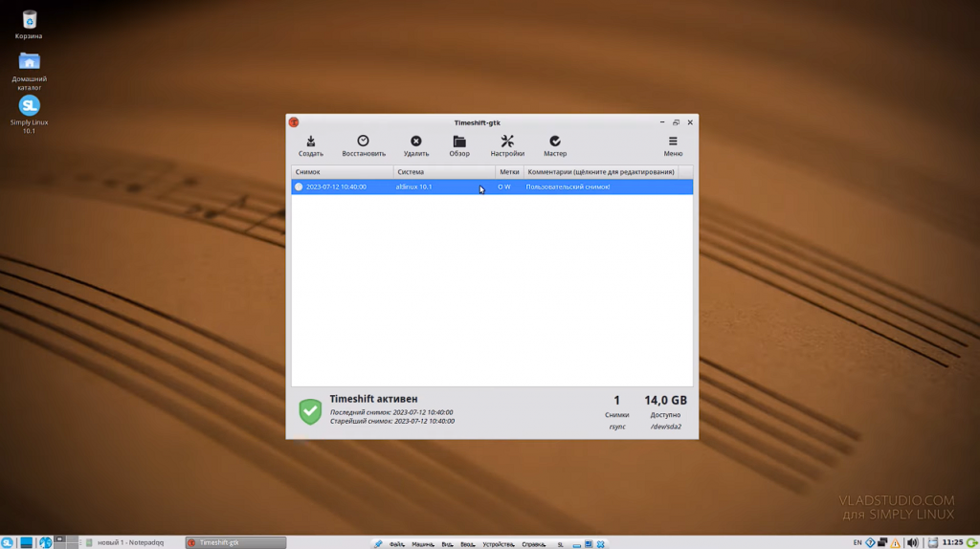Image resolution: width=980 pixels, height=549 pixels.
Task: Open the Справка menu in VM bar
Action: [534, 544]
